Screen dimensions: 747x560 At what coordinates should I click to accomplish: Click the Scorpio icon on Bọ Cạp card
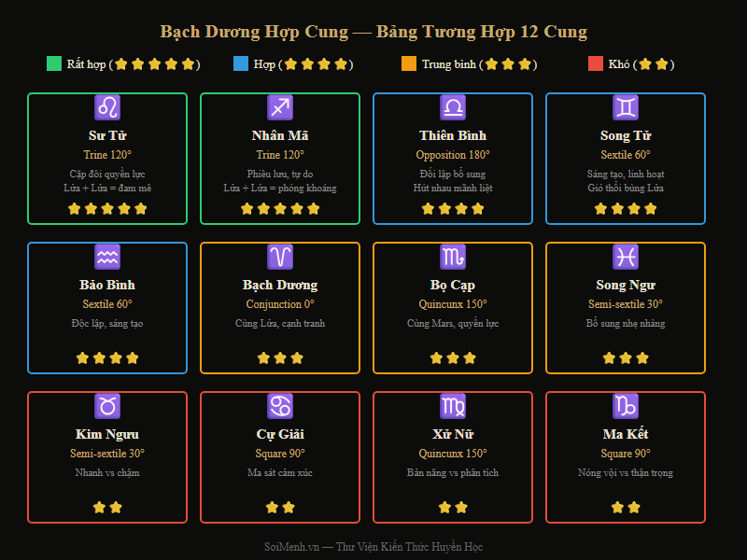click(453, 255)
